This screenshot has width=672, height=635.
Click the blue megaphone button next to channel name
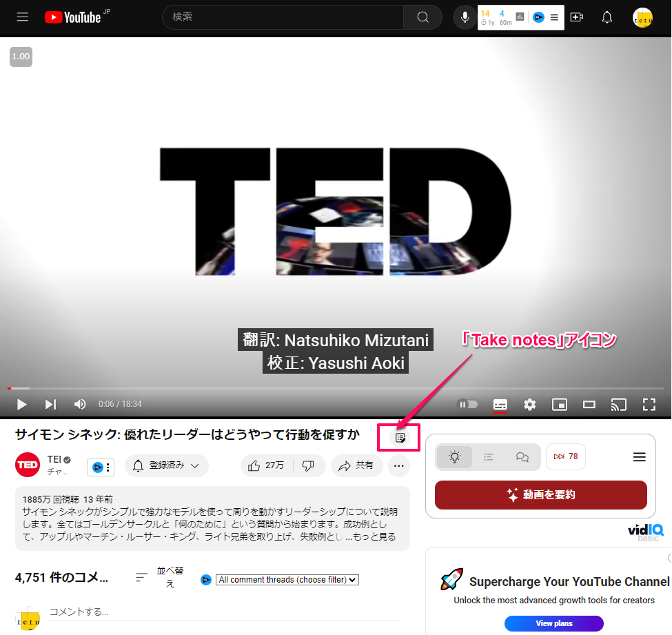point(98,467)
